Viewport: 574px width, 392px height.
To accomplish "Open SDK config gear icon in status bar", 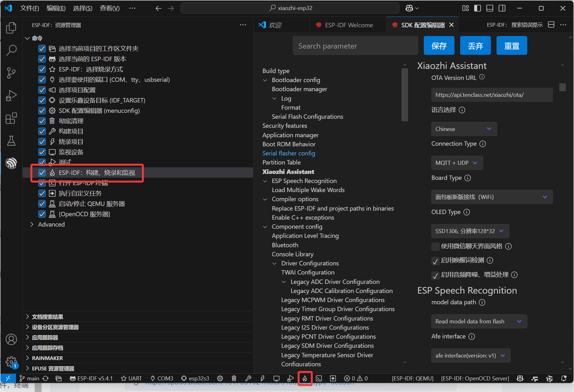I will tap(220, 378).
